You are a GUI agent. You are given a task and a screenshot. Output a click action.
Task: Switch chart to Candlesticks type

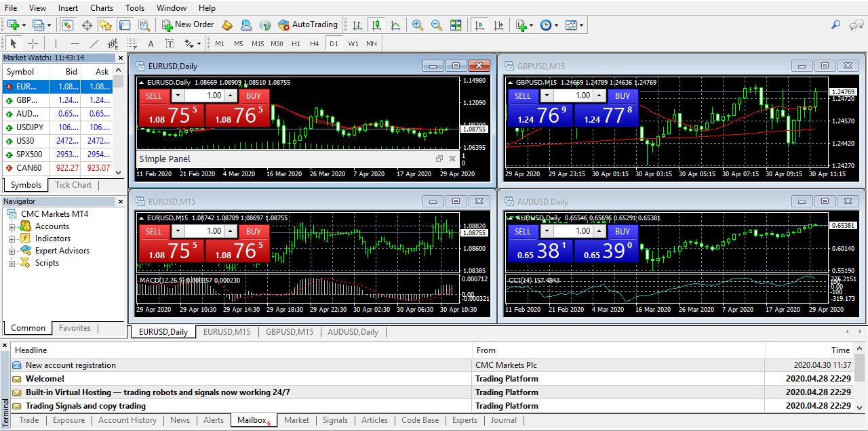(x=376, y=25)
